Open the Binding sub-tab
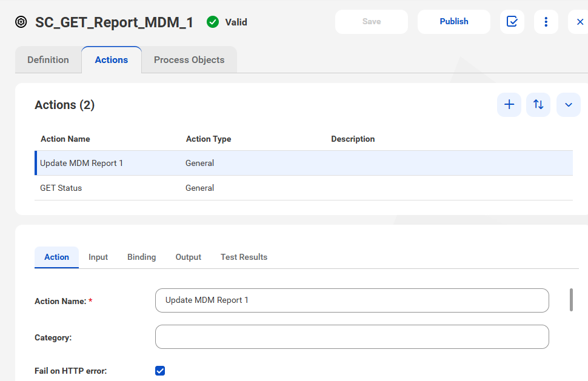 (141, 257)
